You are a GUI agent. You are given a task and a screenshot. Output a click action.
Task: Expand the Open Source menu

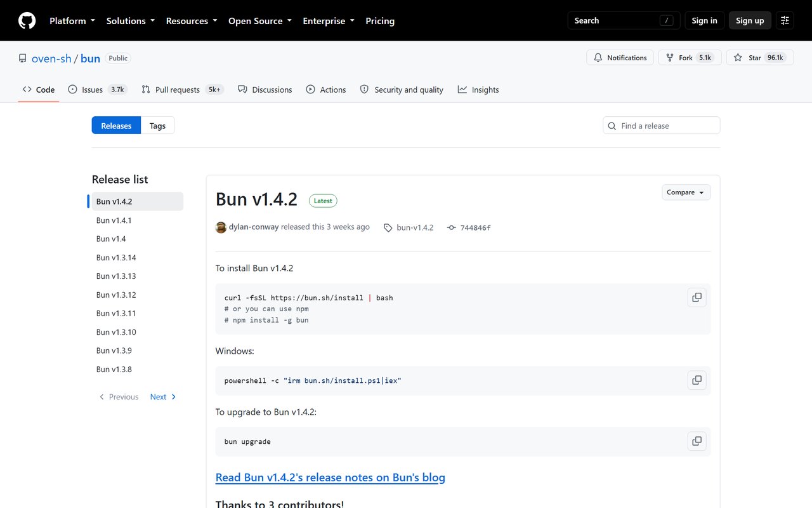[x=260, y=21]
